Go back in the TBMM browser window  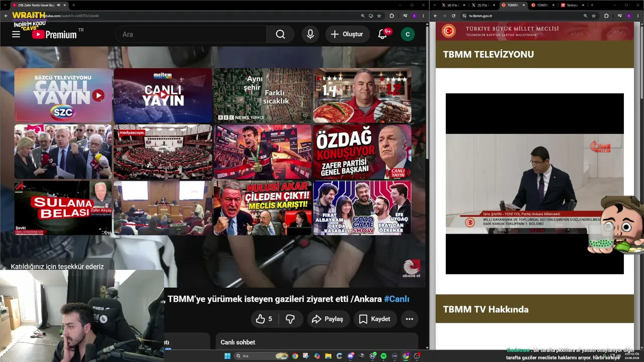click(436, 16)
